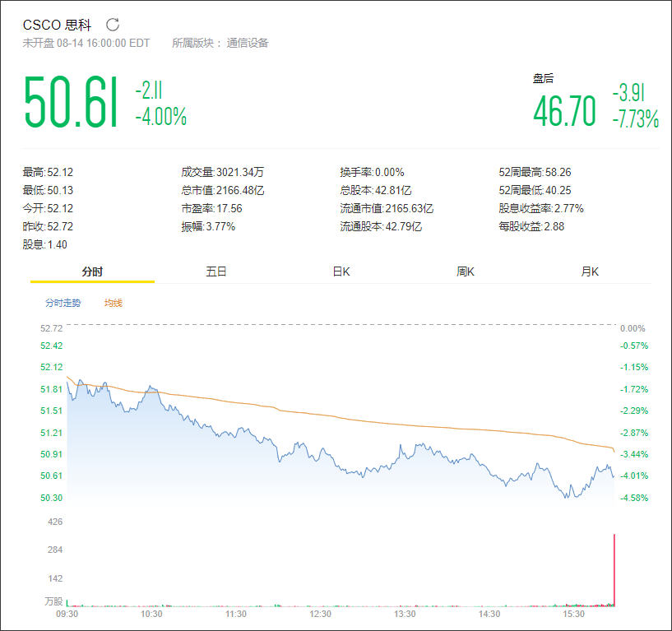Click the 换手率:0.00% value
The height and width of the screenshot is (631, 672).
[x=372, y=172]
